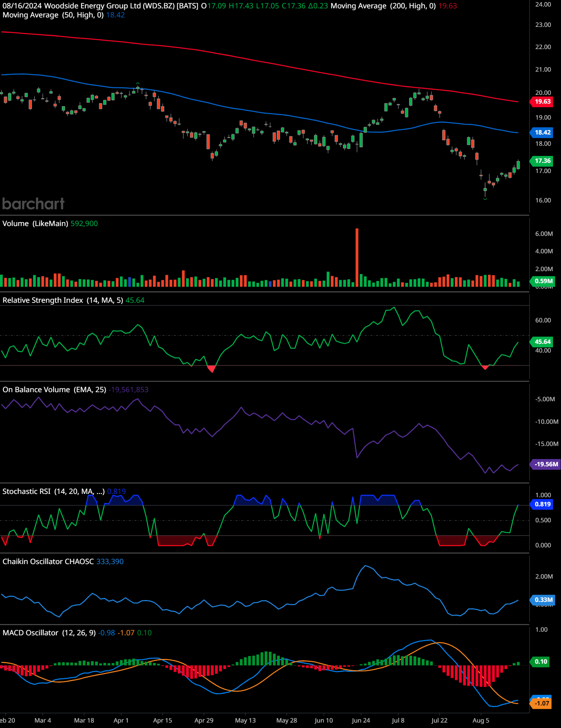The height and width of the screenshot is (728, 561).
Task: Click the tall red volume spike bar
Action: [x=357, y=257]
